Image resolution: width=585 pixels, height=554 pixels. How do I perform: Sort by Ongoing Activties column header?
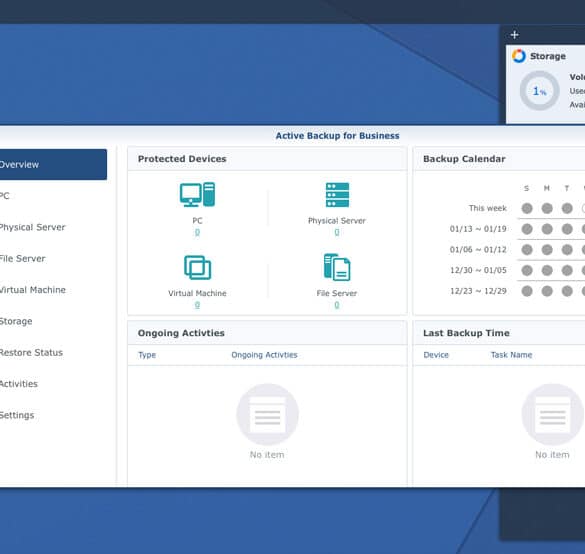point(264,355)
